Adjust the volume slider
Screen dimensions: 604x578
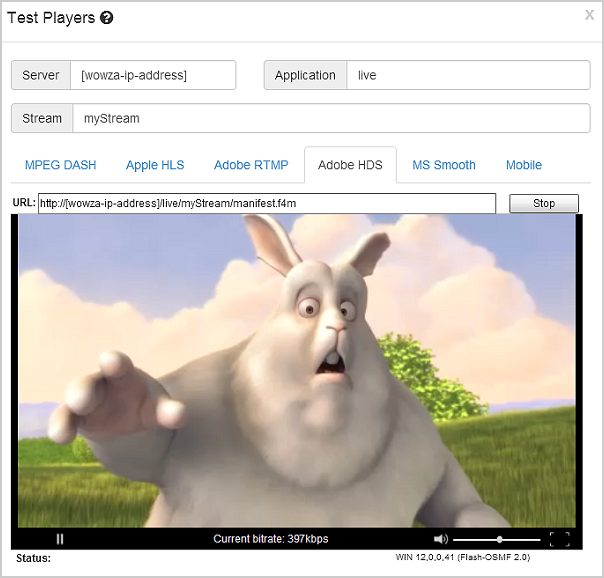[499, 539]
